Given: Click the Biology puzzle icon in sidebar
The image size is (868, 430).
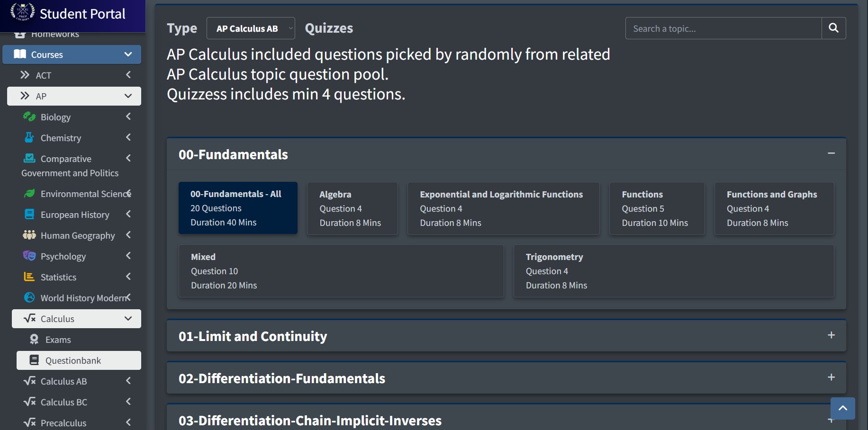Looking at the screenshot, I should (29, 116).
